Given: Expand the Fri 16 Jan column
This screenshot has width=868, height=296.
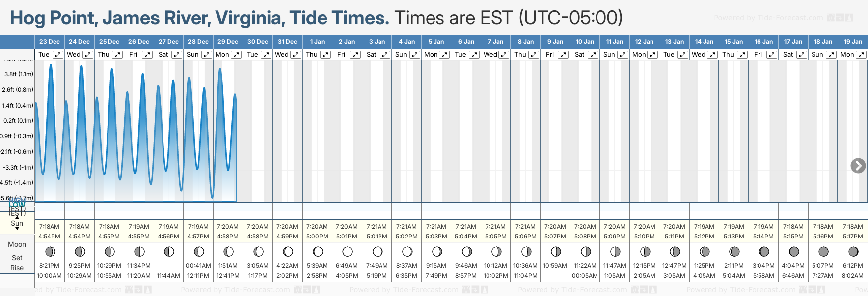Looking at the screenshot, I should pos(772,55).
